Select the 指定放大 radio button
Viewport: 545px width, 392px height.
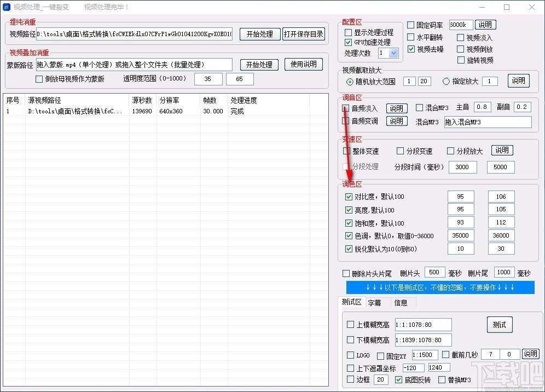445,81
